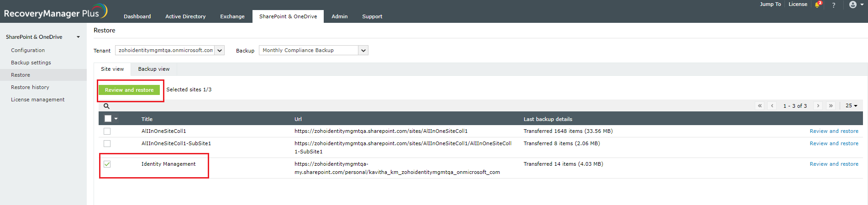Viewport: 868px width, 205px height.
Task: Toggle the select-all checkbox in table header
Action: coord(108,119)
